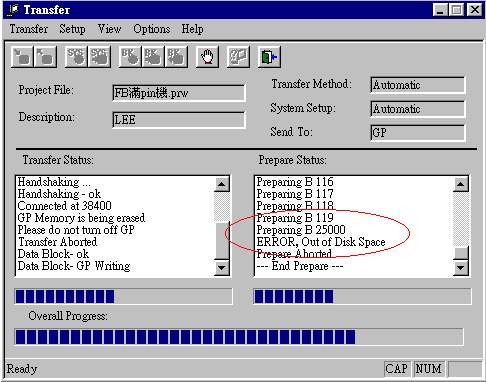Screen dimensions: 486x382
Task: Select the line "Preparing B 118"
Action: click(295, 206)
